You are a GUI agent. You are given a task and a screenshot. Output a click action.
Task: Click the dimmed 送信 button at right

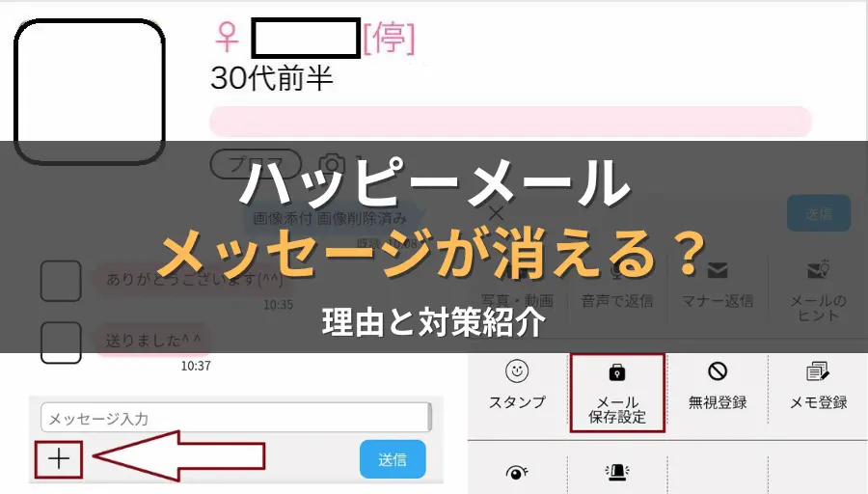(819, 213)
